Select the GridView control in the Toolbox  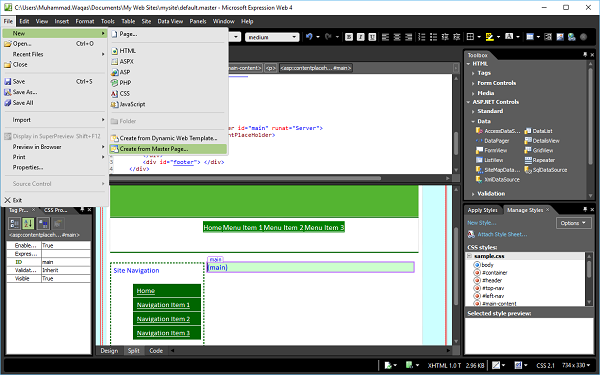click(x=539, y=150)
